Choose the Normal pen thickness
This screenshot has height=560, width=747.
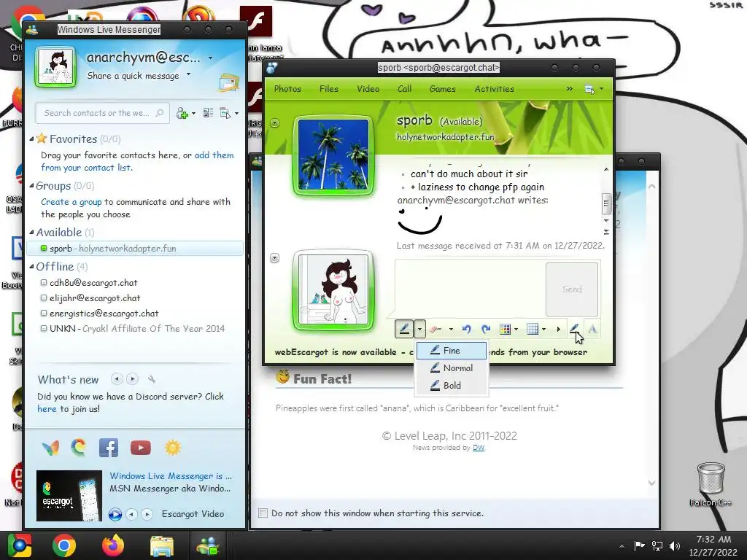451,367
